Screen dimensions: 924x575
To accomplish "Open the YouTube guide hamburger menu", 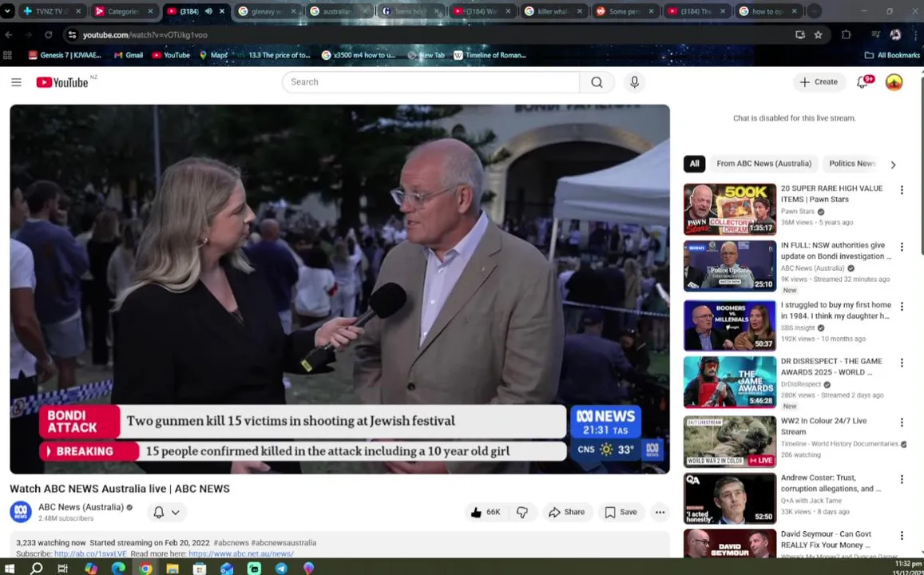I will (17, 82).
